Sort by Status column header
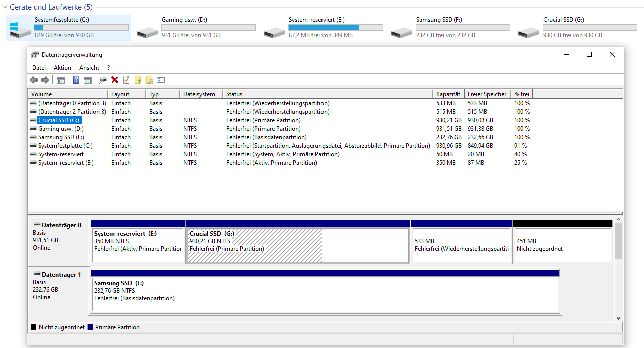 pyautogui.click(x=328, y=94)
